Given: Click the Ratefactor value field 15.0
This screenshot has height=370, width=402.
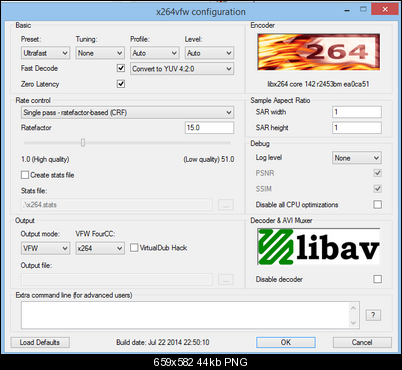Looking at the screenshot, I should point(209,128).
